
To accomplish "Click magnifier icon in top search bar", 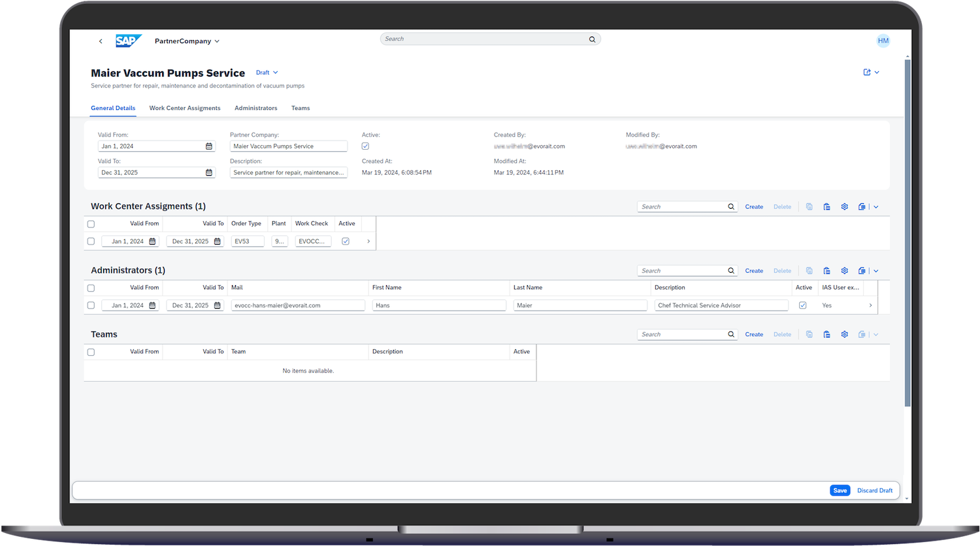I will click(x=592, y=39).
